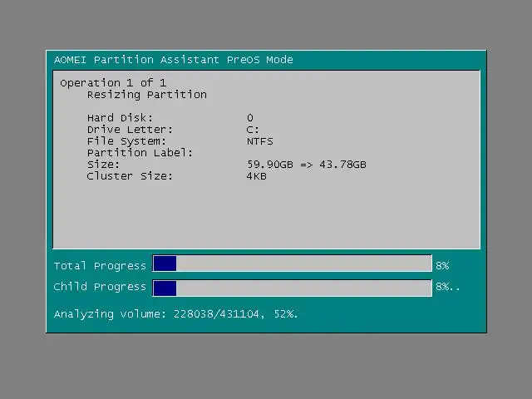Click the 'File System:' label
Screen dimensions: 532x399
pos(126,141)
